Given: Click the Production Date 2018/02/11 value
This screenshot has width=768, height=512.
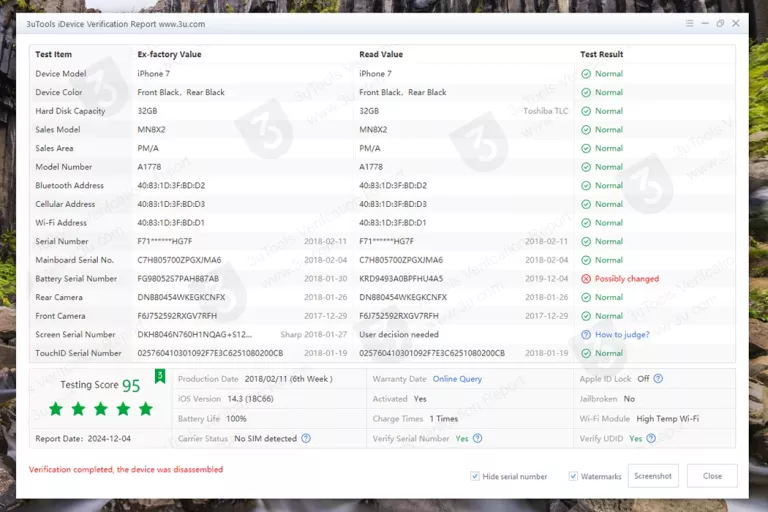Looking at the screenshot, I should [x=288, y=379].
